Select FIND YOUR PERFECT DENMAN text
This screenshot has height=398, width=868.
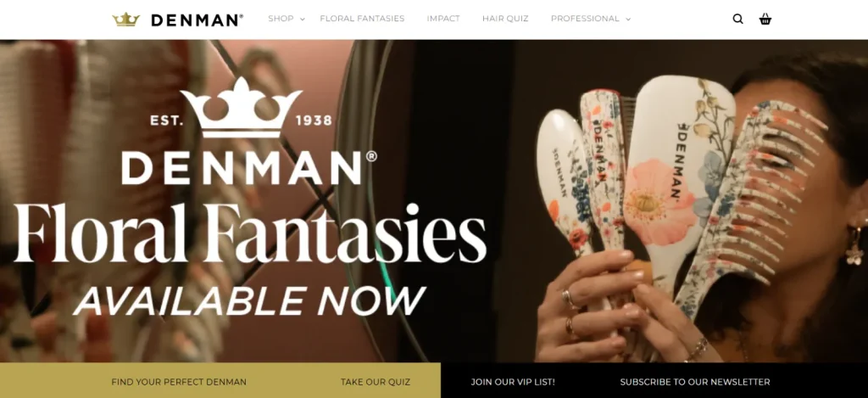[179, 382]
